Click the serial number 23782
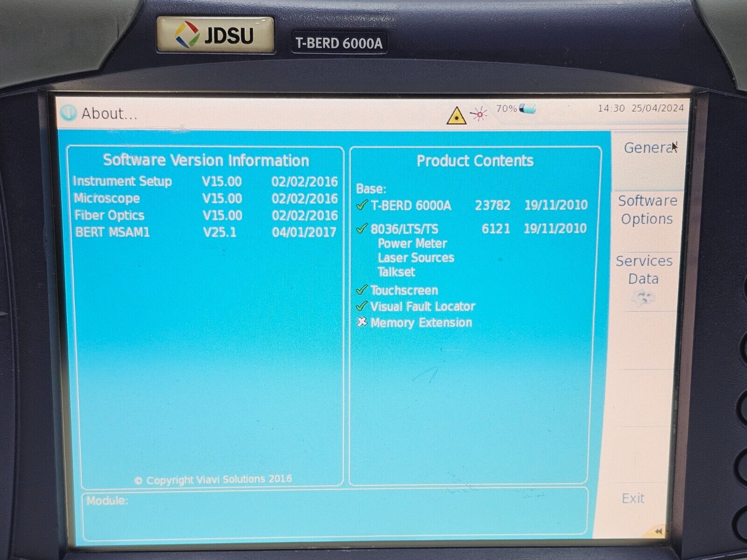 pos(493,205)
